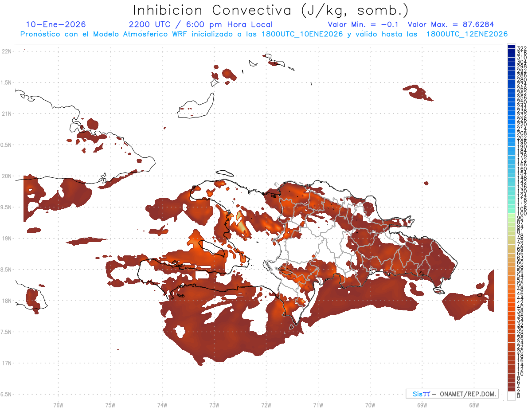Click the '18N' latitude label
Image resolution: width=532 pixels, height=411 pixels.
(7, 301)
